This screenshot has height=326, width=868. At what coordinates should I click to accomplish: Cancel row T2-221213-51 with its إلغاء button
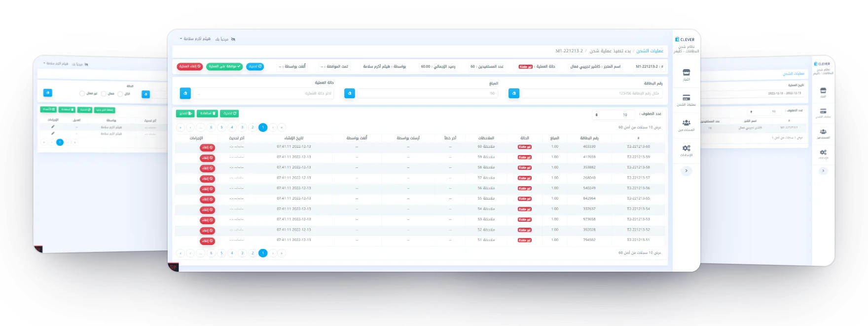coord(207,241)
